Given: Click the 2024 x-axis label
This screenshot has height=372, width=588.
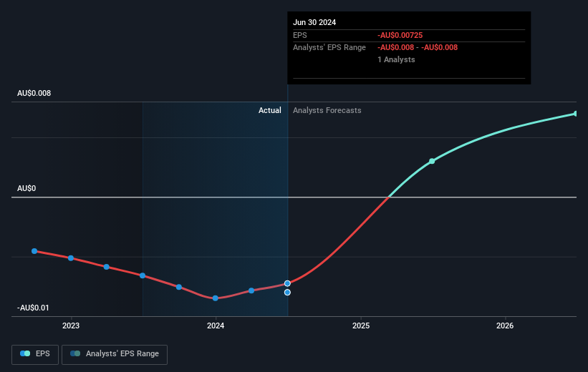Looking at the screenshot, I should (216, 325).
